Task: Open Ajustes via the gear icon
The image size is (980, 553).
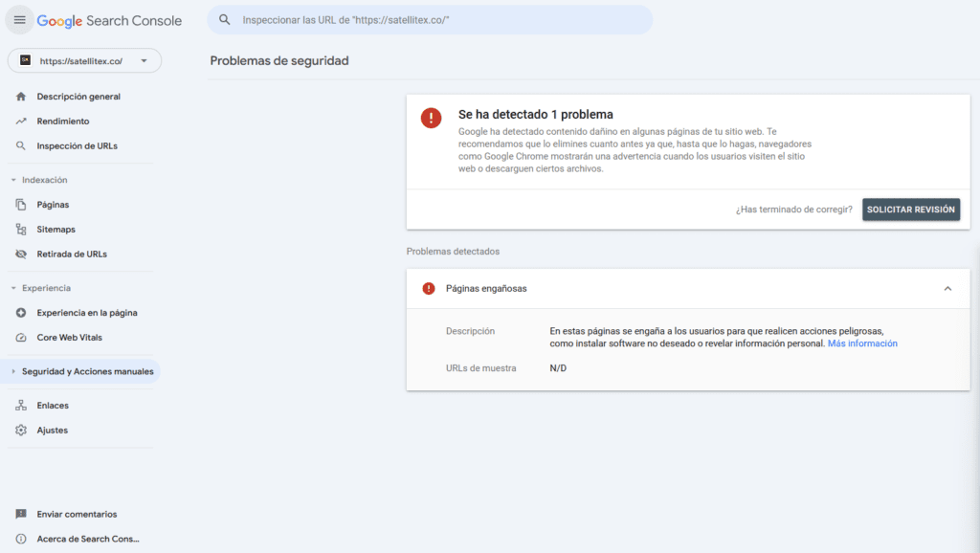Action: click(x=21, y=430)
